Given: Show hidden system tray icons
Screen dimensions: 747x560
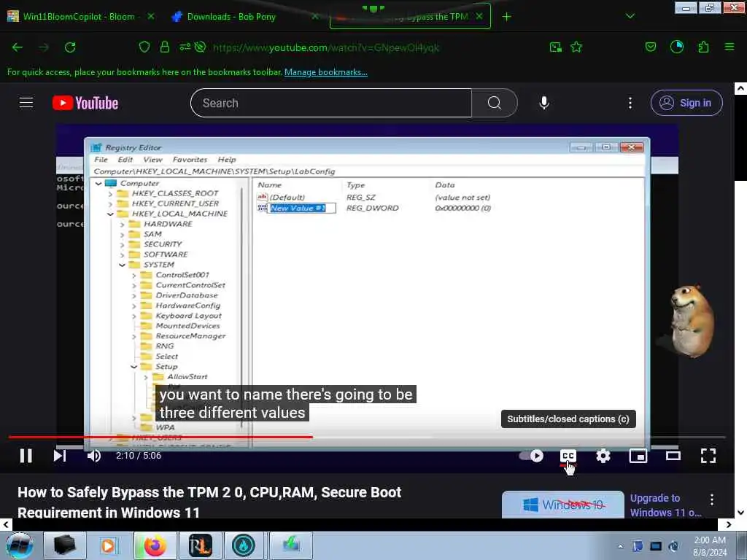Looking at the screenshot, I should point(620,547).
